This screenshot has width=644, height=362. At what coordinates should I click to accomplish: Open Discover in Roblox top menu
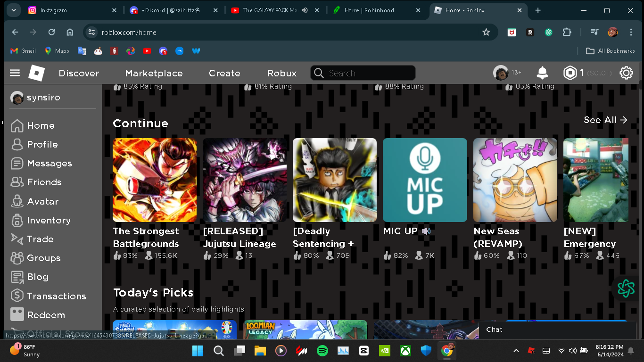pos(79,73)
